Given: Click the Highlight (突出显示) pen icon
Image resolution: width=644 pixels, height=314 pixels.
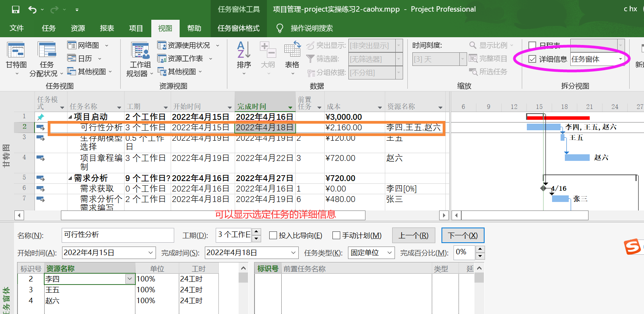Looking at the screenshot, I should point(310,46).
